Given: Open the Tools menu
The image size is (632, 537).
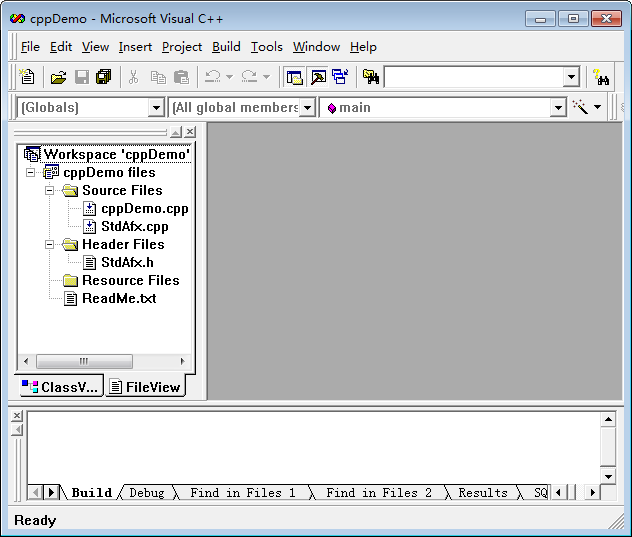Looking at the screenshot, I should (266, 47).
